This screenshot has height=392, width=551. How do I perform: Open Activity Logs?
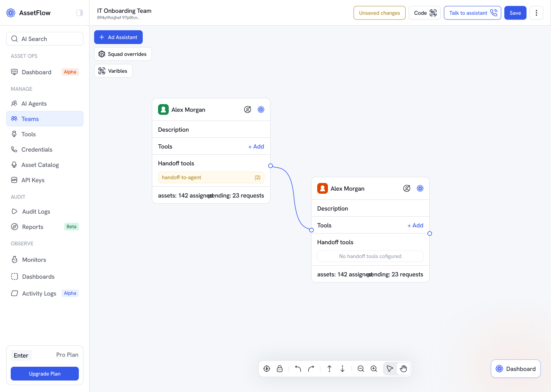pyautogui.click(x=45, y=293)
